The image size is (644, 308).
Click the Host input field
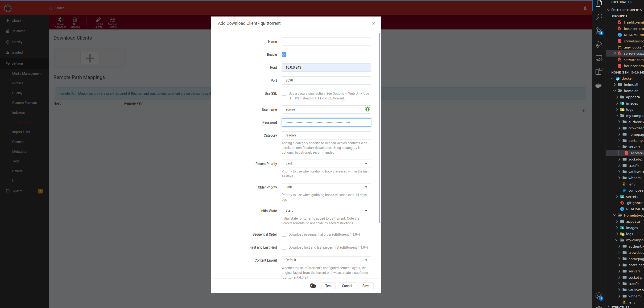pos(326,67)
